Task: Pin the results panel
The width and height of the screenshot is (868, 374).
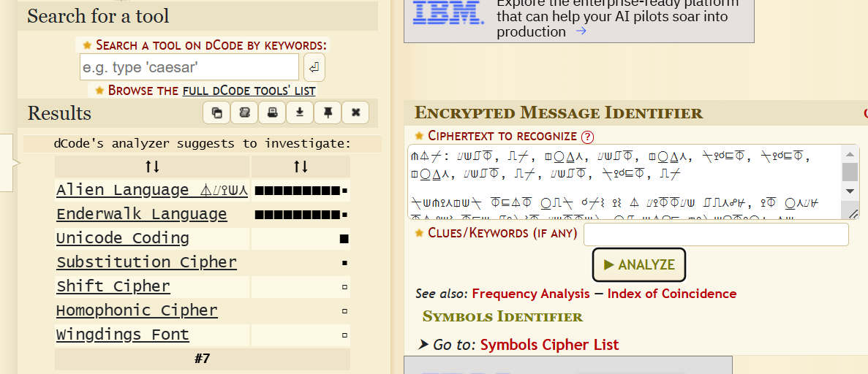Action: (x=328, y=112)
